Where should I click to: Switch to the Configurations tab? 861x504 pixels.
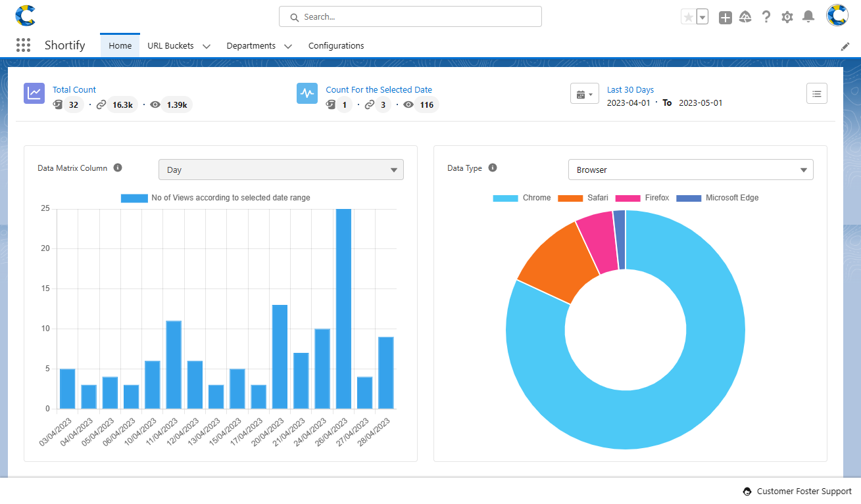click(335, 46)
